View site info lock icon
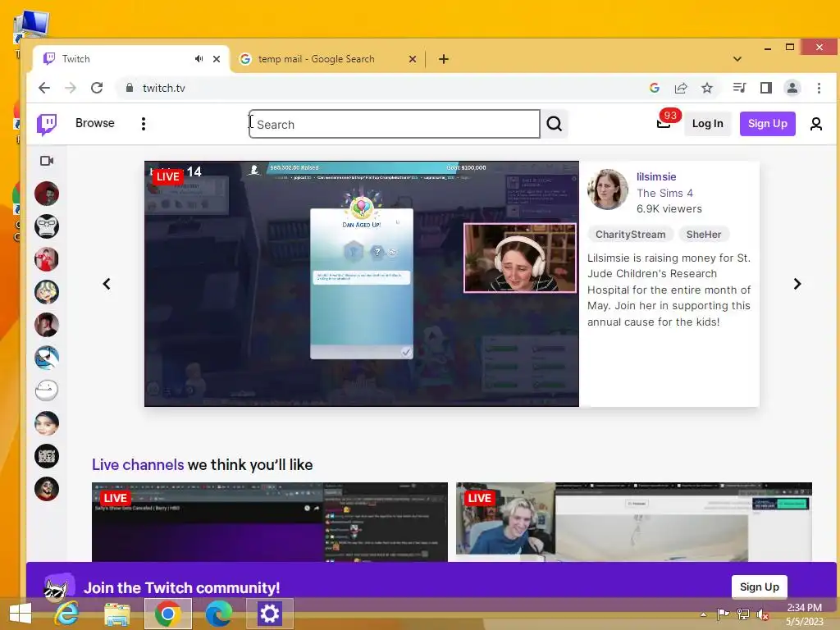The height and width of the screenshot is (630, 840). [x=129, y=88]
